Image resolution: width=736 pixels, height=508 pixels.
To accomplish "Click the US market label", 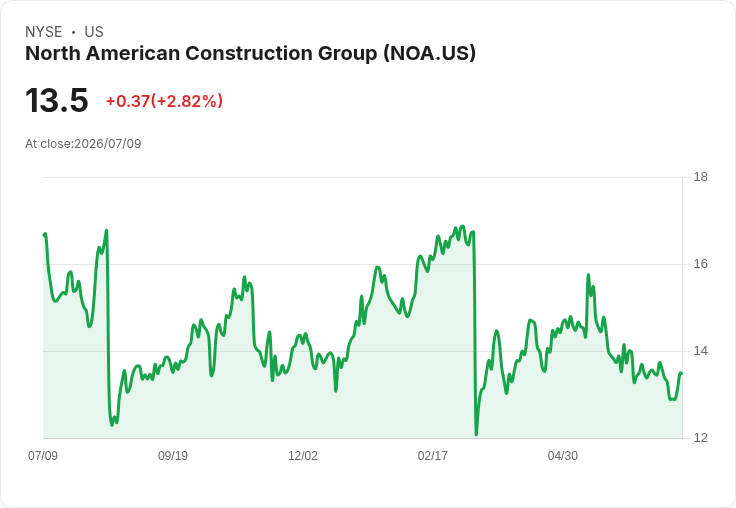I will pos(94,32).
